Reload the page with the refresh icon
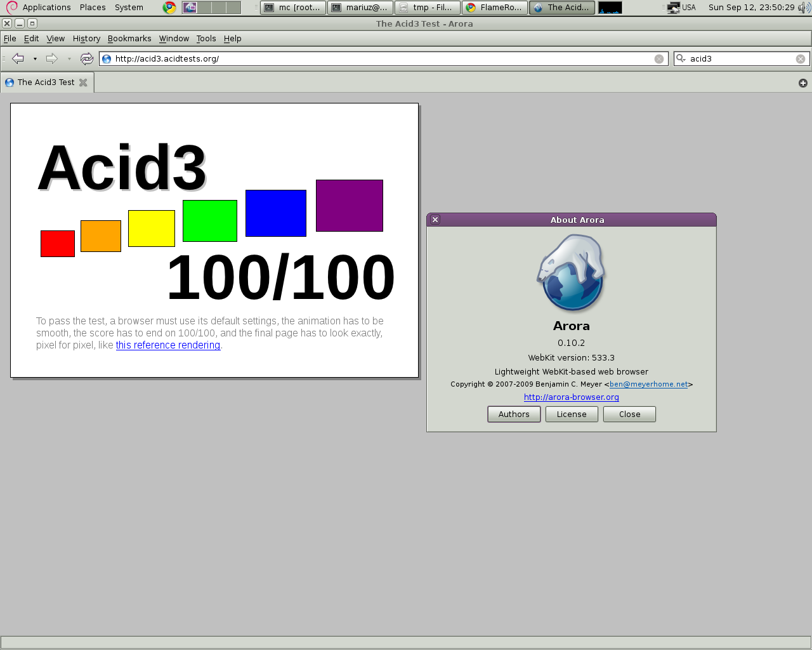812x650 pixels. point(87,58)
